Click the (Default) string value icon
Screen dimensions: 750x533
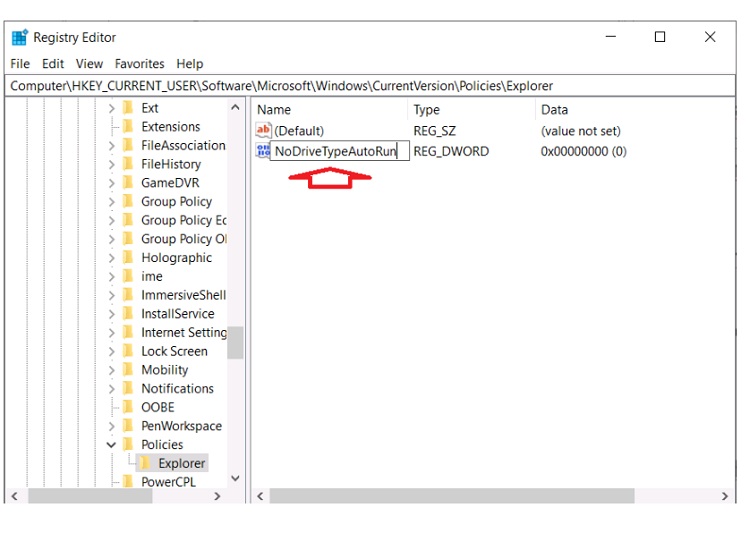point(263,130)
